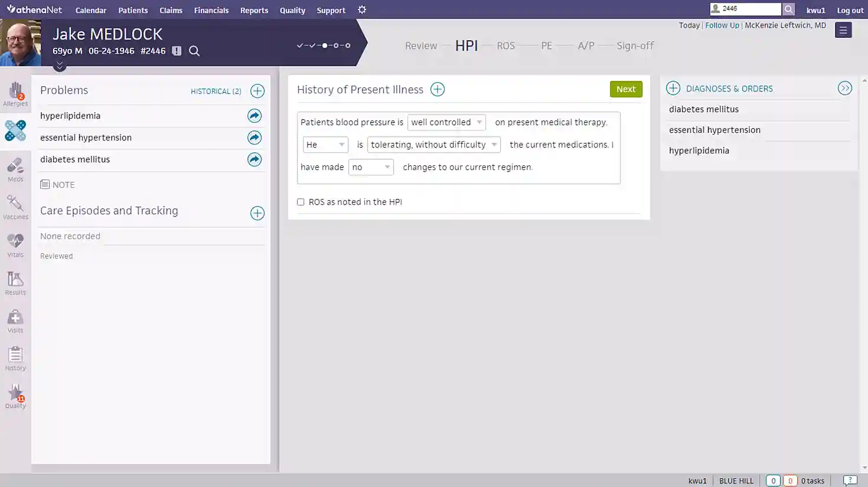Open the blood pressure control dropdown

(x=446, y=122)
